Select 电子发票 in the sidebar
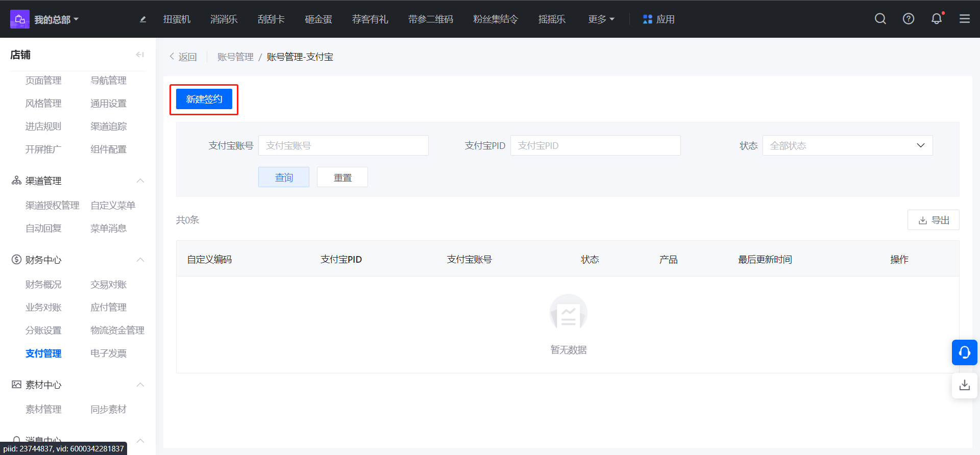This screenshot has width=980, height=455. [x=108, y=353]
